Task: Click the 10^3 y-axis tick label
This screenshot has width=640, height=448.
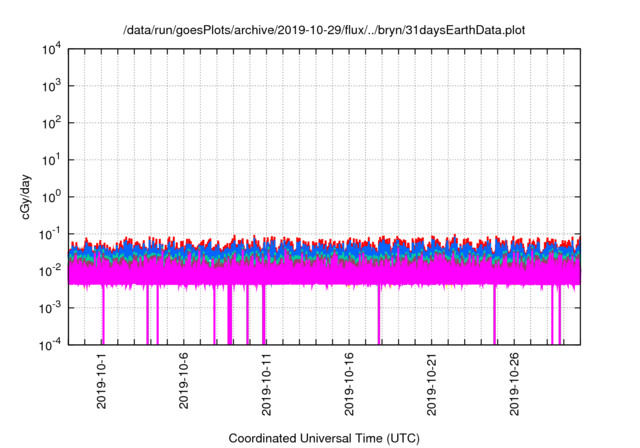Action: click(x=51, y=86)
